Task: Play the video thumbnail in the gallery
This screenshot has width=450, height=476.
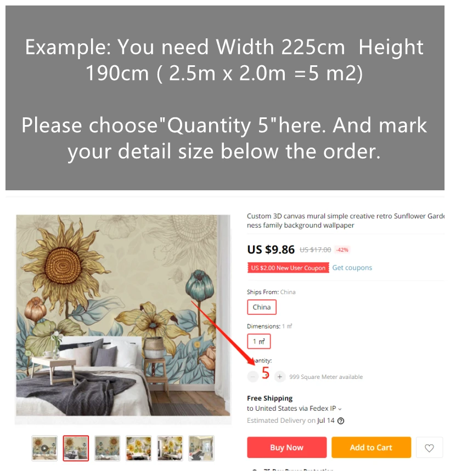Action: (x=44, y=448)
